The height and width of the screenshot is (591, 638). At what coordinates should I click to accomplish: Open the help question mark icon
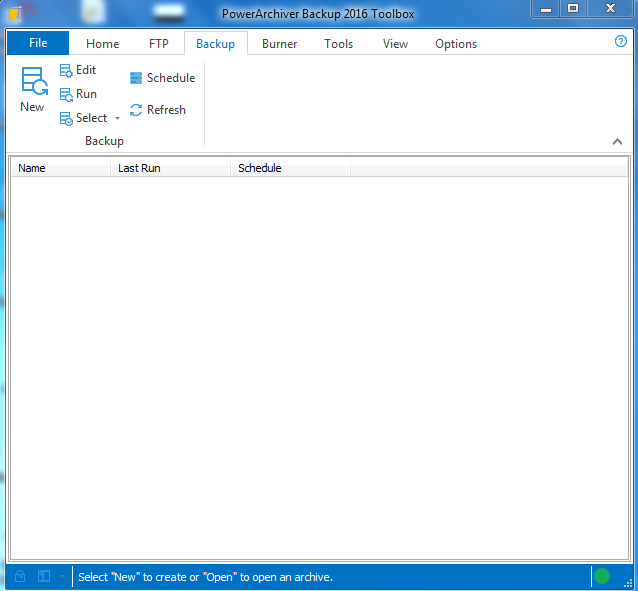click(x=621, y=41)
